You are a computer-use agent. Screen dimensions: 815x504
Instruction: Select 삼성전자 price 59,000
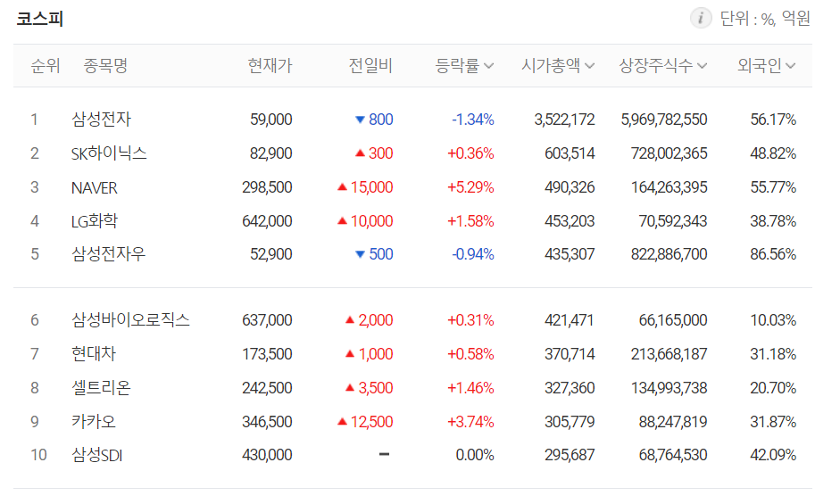(270, 120)
